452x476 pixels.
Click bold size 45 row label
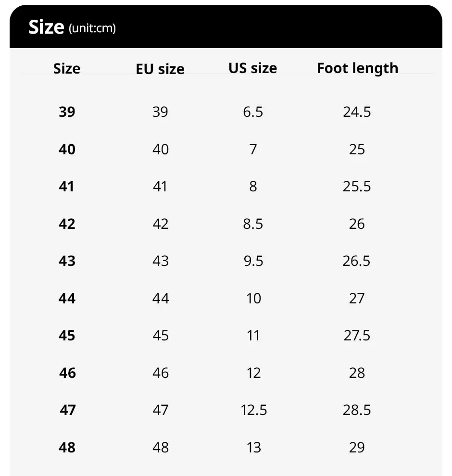pos(67,335)
